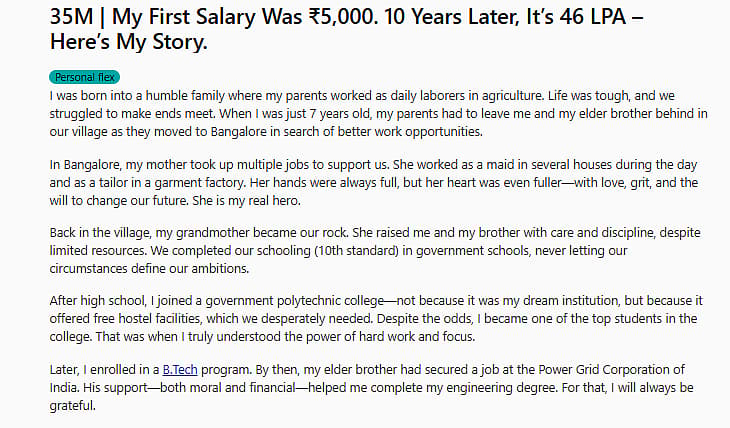Click the "Personal flex" flair tag
The width and height of the screenshot is (730, 428).
pos(84,77)
